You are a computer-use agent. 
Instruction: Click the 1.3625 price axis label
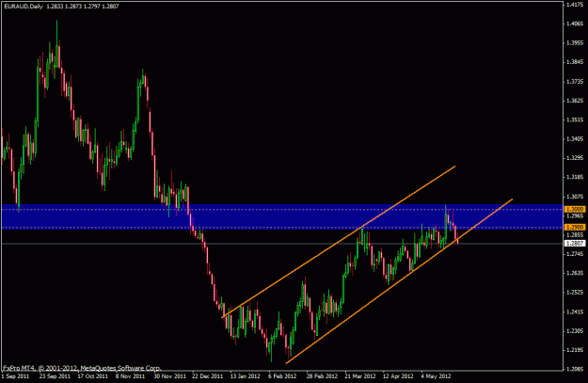point(575,101)
